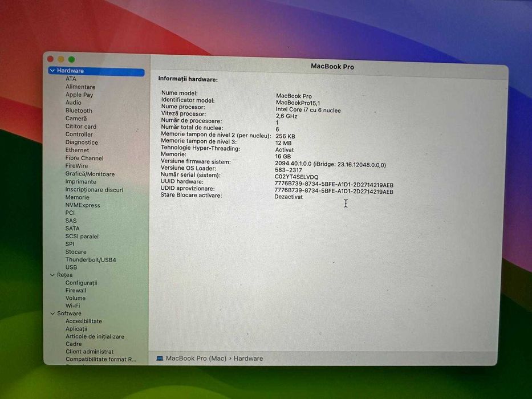Select the Rețea category row

click(64, 275)
